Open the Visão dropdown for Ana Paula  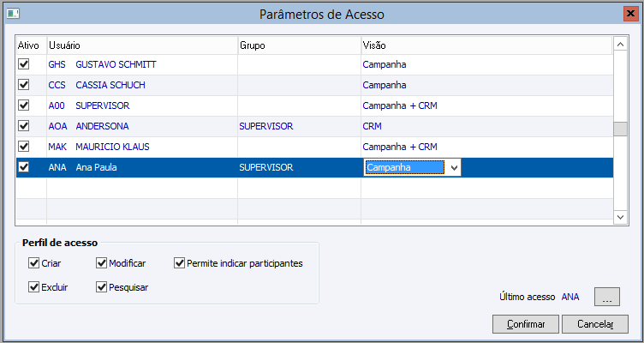tap(454, 168)
